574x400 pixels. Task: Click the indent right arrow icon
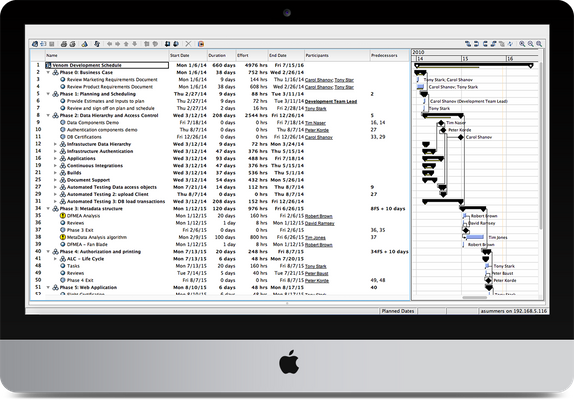pos(118,44)
